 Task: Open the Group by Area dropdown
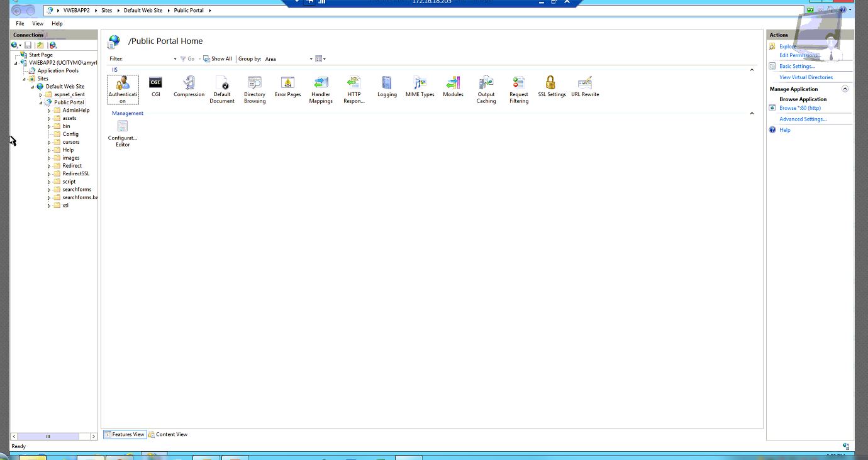coord(288,59)
